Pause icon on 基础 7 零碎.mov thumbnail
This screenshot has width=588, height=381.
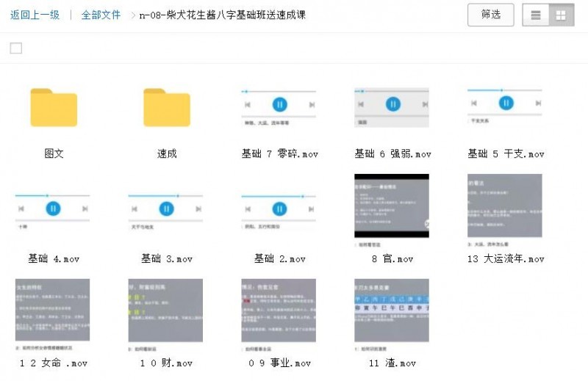pyautogui.click(x=280, y=104)
